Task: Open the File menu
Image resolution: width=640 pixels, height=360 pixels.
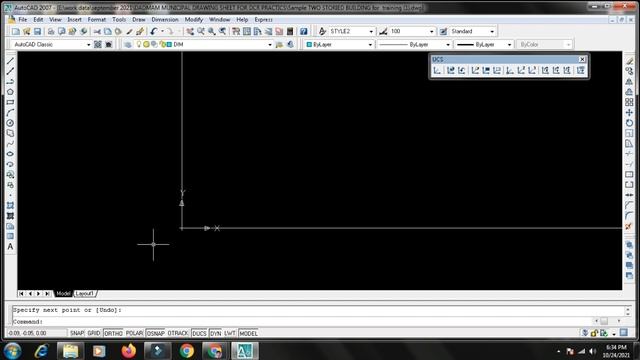Action: pos(22,20)
